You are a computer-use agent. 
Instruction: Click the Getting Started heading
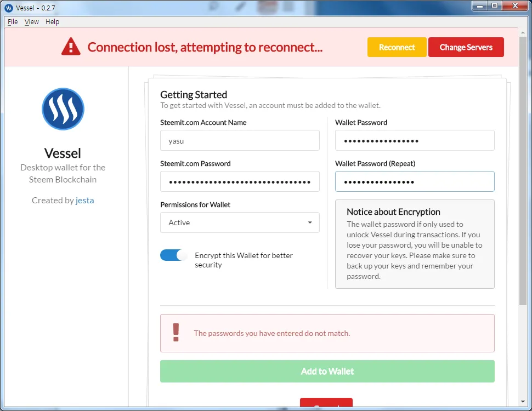(x=194, y=95)
